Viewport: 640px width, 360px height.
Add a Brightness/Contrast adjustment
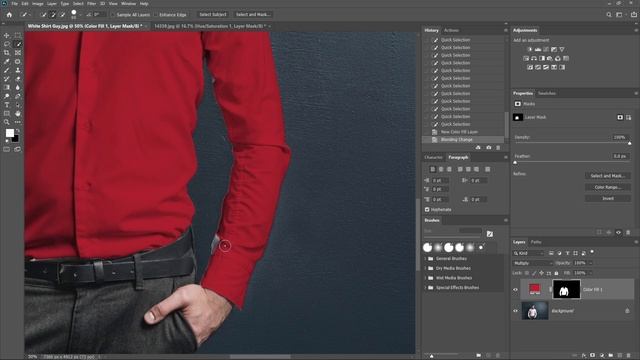530,49
